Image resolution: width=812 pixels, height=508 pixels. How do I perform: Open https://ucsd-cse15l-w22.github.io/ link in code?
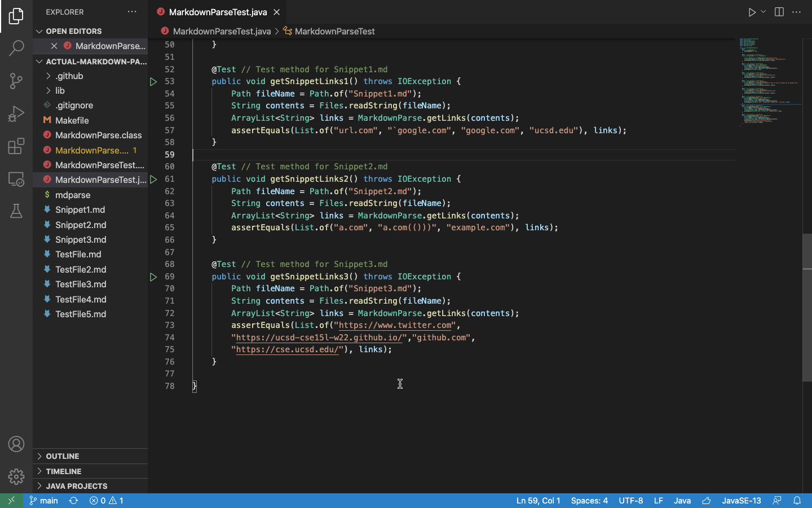coord(319,338)
